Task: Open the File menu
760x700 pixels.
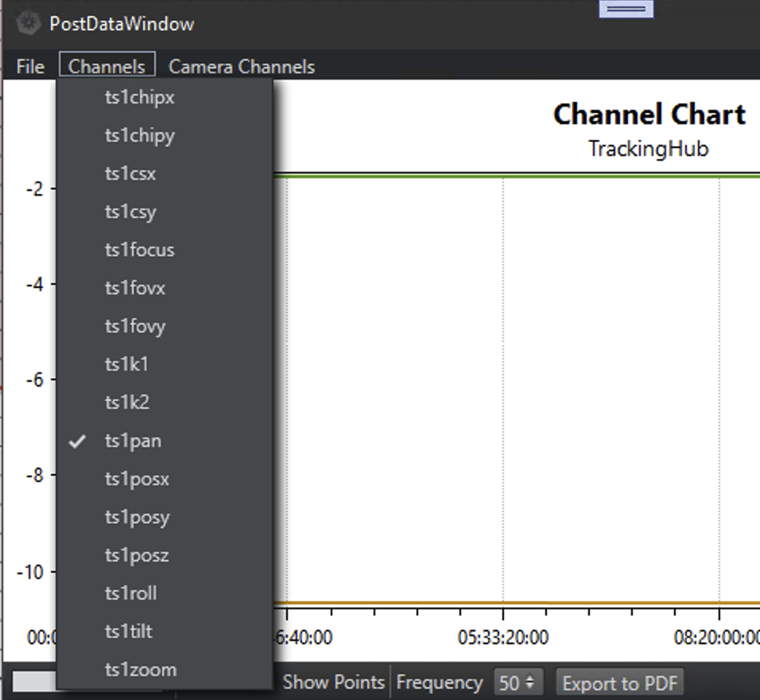Action: [x=30, y=67]
